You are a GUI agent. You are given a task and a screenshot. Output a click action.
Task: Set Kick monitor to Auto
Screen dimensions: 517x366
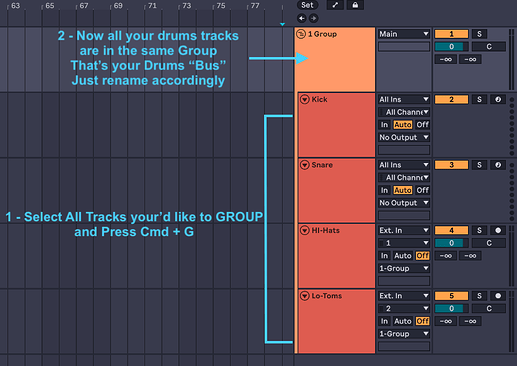pyautogui.click(x=403, y=125)
